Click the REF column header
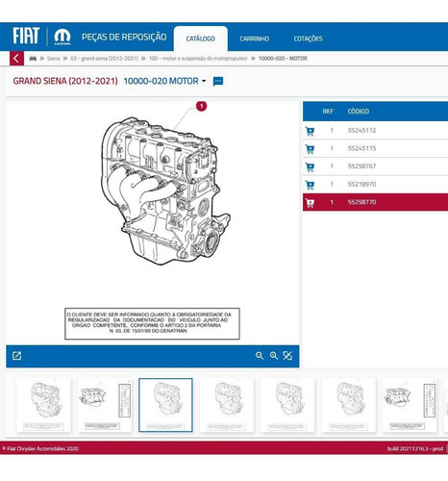Image resolution: width=448 pixels, height=481 pixels. tap(328, 112)
